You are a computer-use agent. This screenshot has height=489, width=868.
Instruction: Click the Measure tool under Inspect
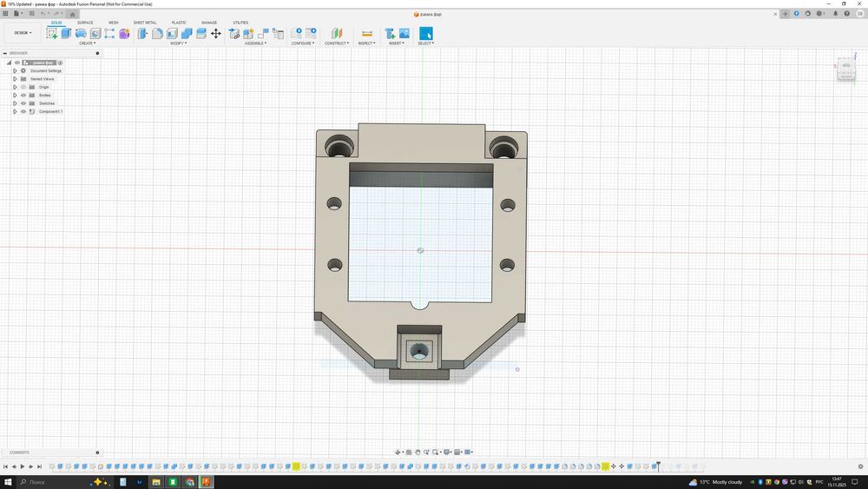tap(366, 33)
